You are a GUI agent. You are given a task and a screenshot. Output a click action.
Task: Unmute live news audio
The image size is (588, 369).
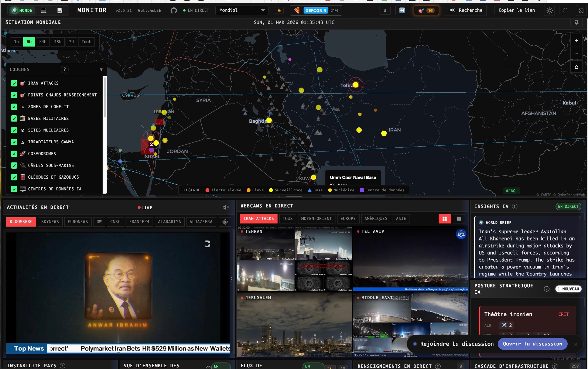tap(225, 207)
